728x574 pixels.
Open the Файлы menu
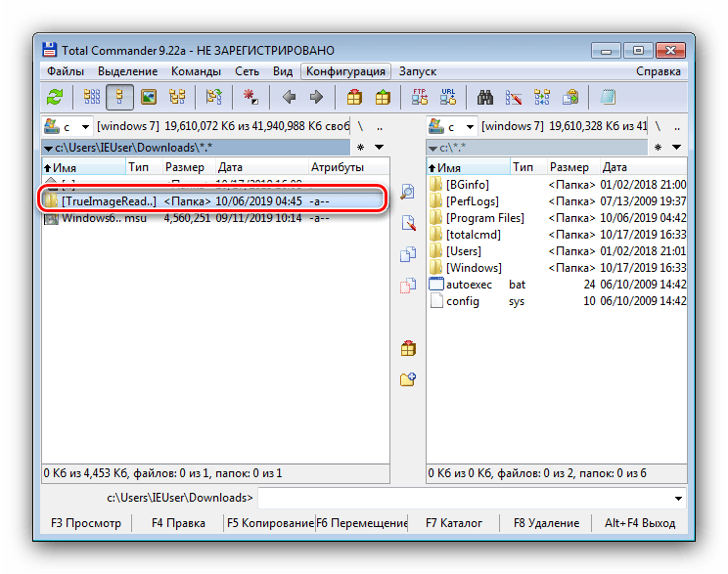(x=66, y=71)
